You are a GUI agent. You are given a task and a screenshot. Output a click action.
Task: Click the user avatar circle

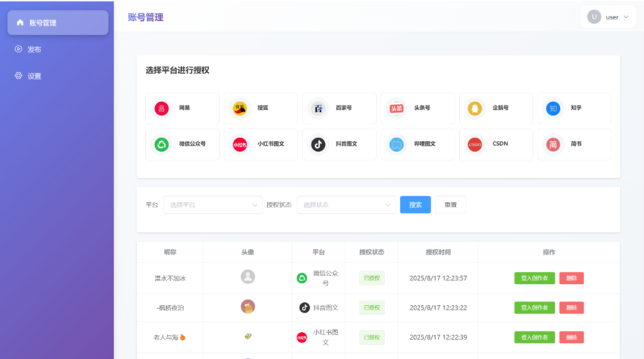pos(594,16)
